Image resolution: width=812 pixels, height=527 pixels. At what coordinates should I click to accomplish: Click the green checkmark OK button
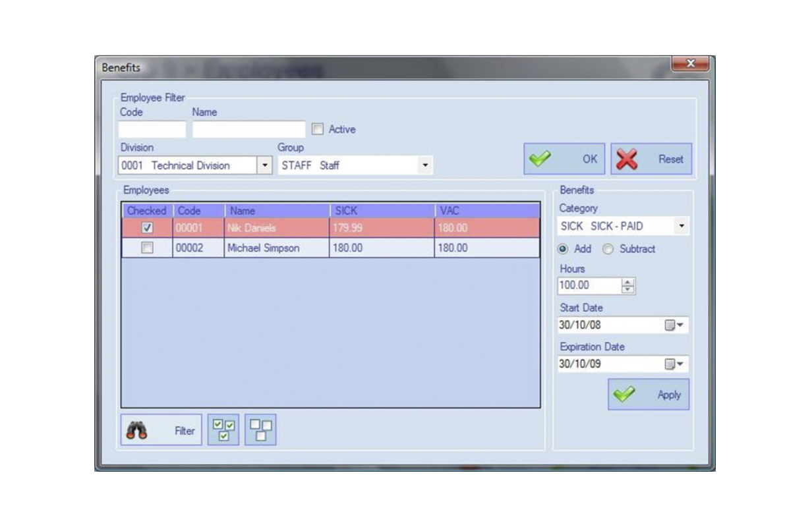pos(565,159)
